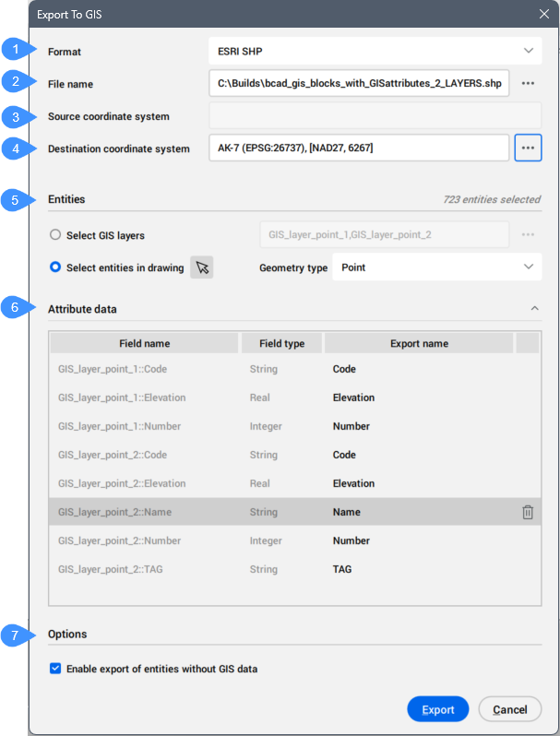
Task: Click the File name path field
Action: [360, 84]
